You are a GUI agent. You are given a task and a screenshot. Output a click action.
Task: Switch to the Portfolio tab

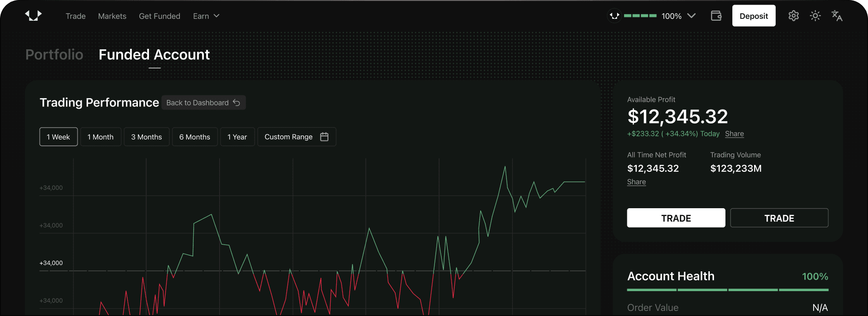(x=54, y=54)
